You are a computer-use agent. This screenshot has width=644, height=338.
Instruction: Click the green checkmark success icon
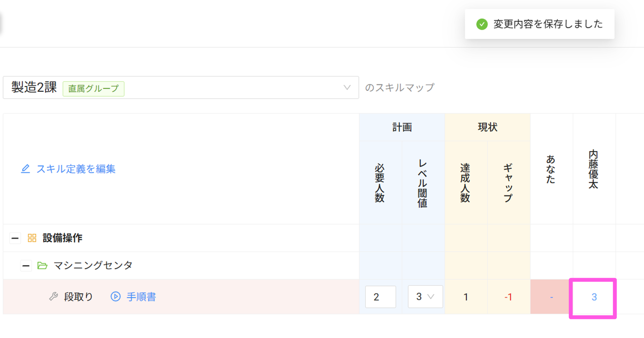482,24
